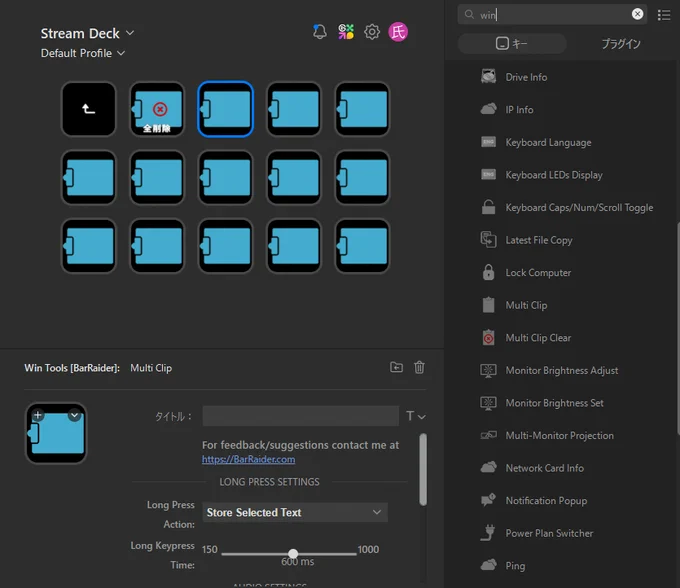Open the notifications bell icon
The height and width of the screenshot is (588, 680).
pyautogui.click(x=320, y=32)
